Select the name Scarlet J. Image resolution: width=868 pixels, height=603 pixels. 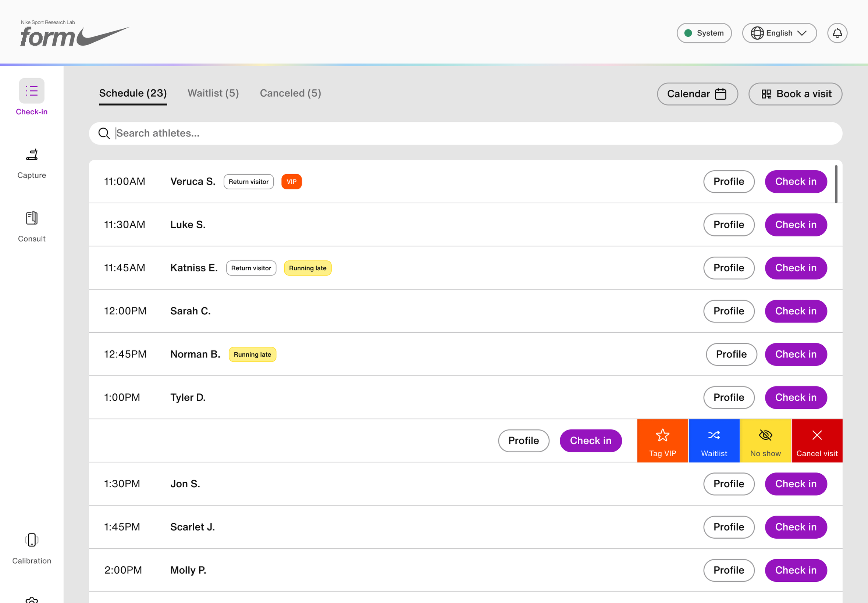tap(192, 527)
